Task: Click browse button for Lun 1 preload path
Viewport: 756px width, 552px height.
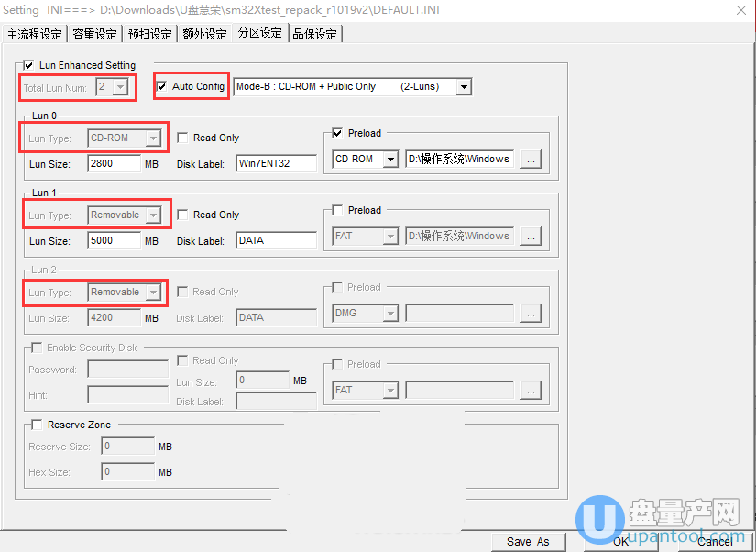Action: coord(531,236)
